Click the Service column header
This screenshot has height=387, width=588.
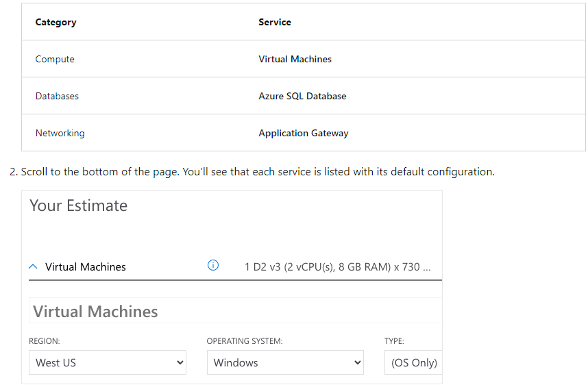click(275, 22)
